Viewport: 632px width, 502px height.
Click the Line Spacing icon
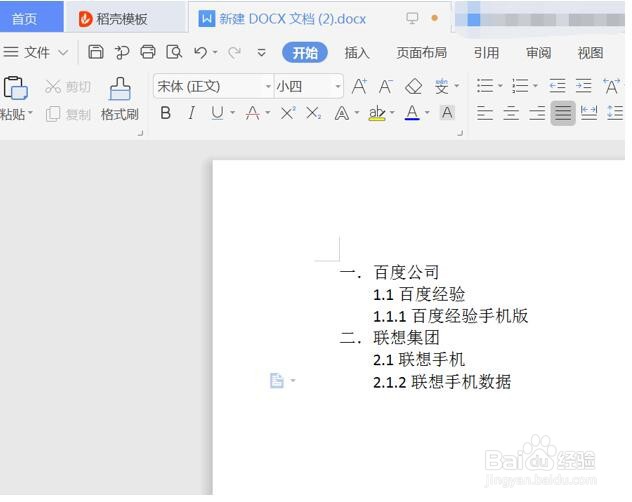pos(615,112)
